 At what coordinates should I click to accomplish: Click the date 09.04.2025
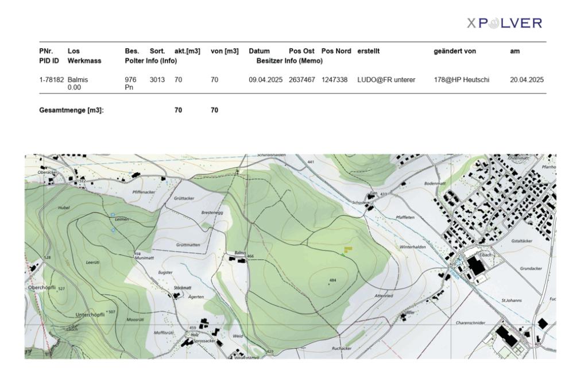click(x=265, y=80)
